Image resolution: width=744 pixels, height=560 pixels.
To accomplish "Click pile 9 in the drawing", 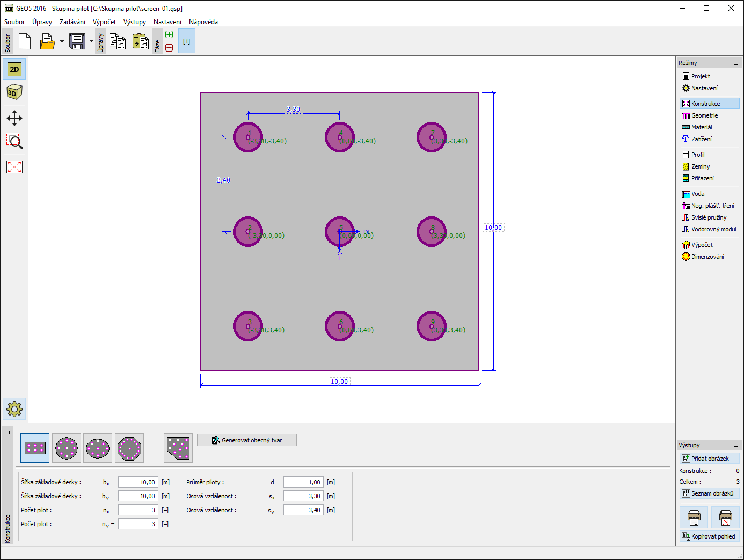I will click(x=431, y=326).
